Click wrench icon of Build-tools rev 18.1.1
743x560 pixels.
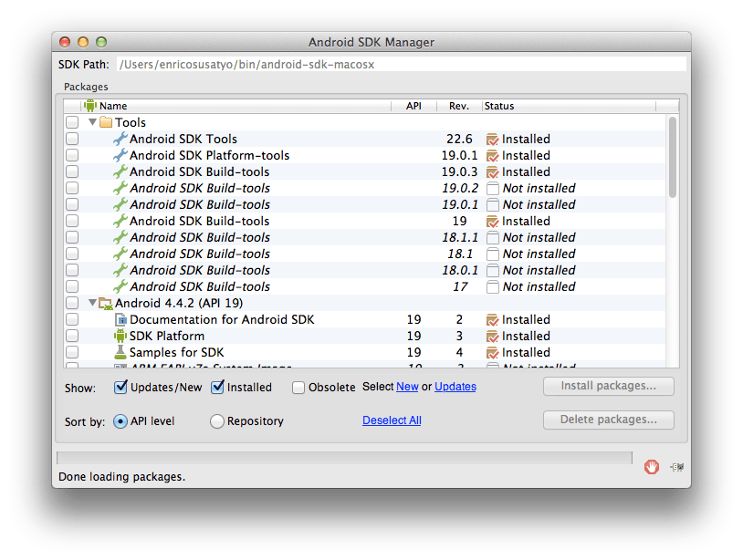click(120, 237)
